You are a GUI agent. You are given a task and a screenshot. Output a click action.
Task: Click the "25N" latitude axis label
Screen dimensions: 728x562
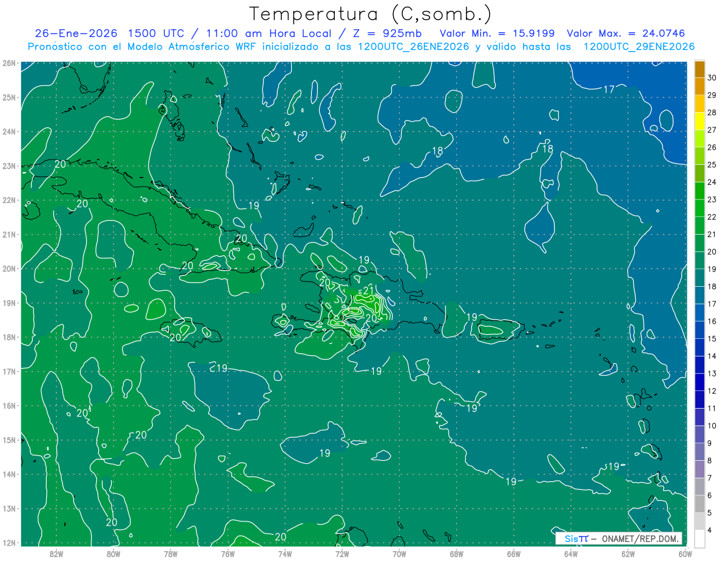9,97
